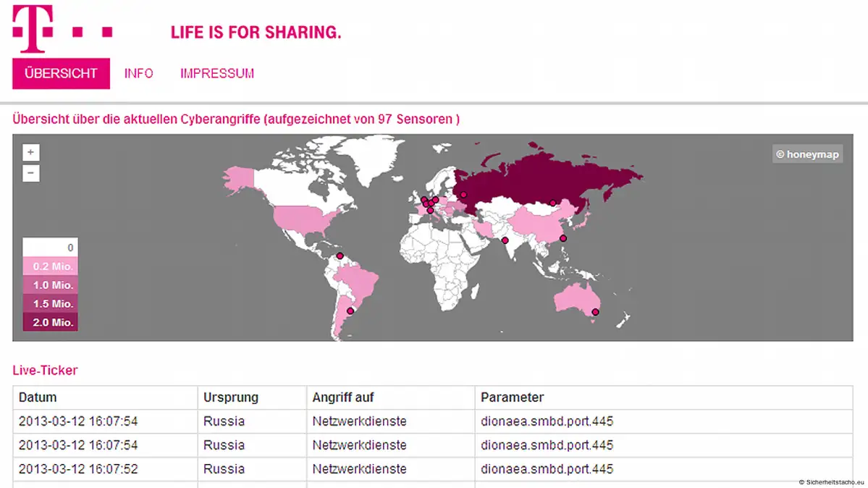The image size is (868, 488).
Task: Click the attack marker in India
Action: pyautogui.click(x=505, y=240)
